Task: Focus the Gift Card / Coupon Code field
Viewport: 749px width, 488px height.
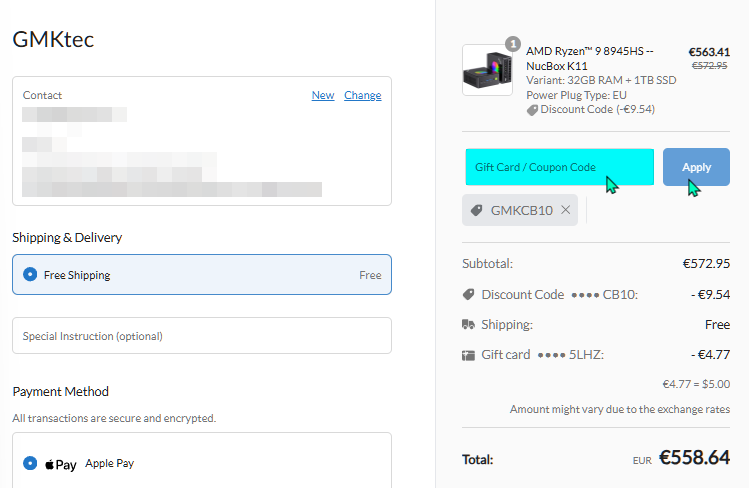Action: pos(559,167)
